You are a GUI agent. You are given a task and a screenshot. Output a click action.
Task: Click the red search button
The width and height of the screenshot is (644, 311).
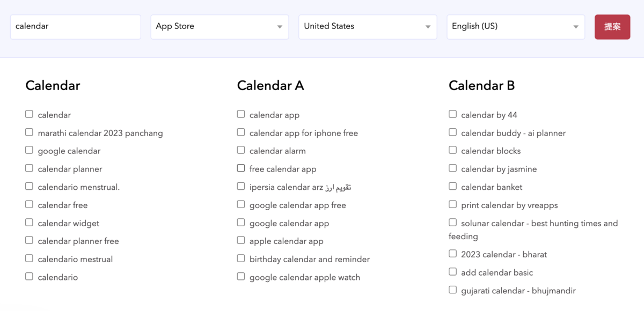click(x=612, y=27)
